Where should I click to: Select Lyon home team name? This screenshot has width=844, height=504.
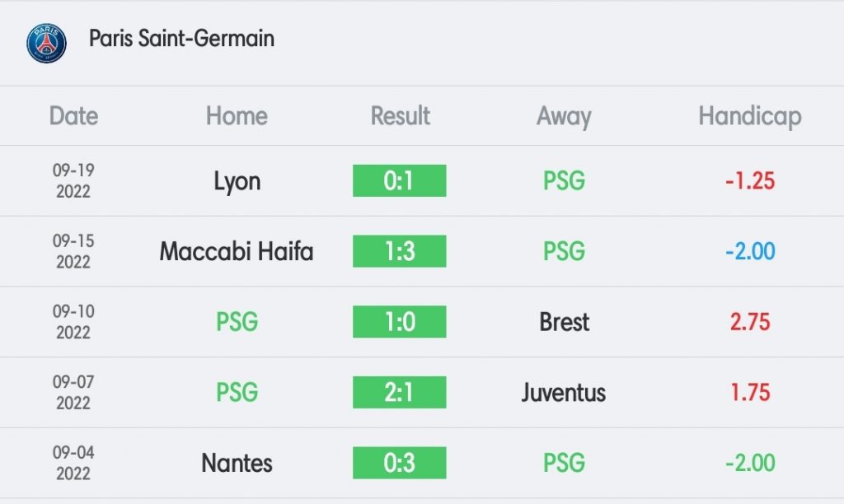coord(237,181)
